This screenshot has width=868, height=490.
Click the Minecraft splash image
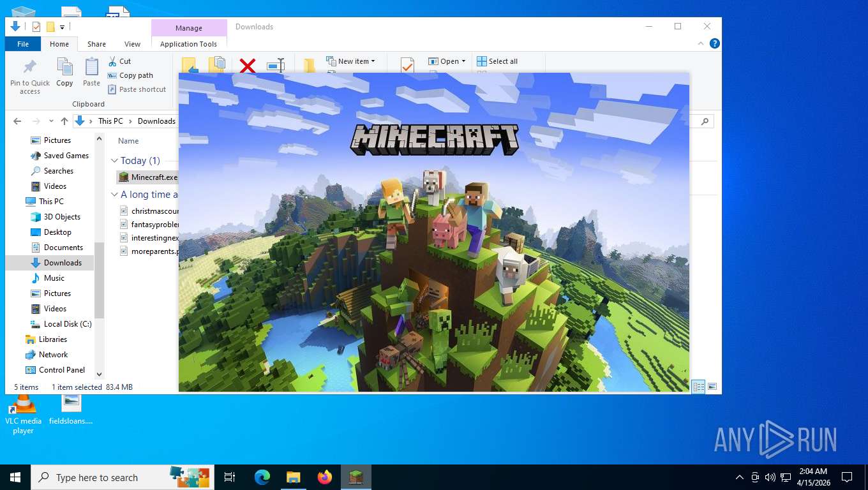(x=434, y=232)
